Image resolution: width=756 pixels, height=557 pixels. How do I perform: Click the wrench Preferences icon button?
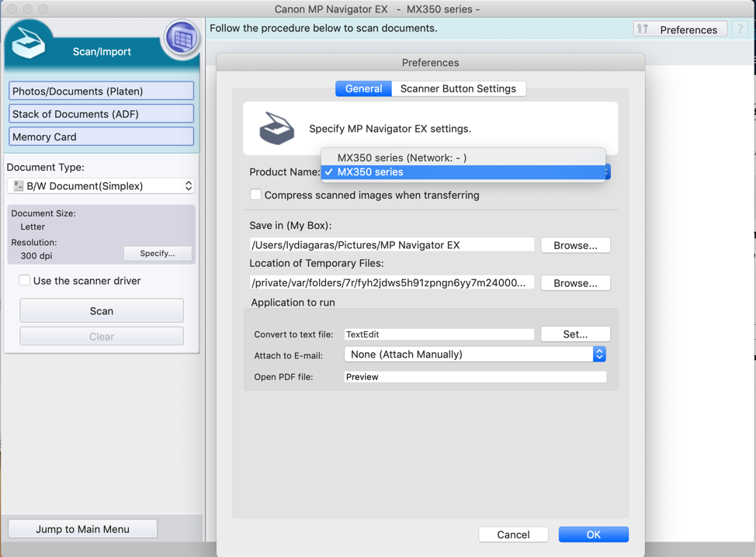[x=643, y=29]
